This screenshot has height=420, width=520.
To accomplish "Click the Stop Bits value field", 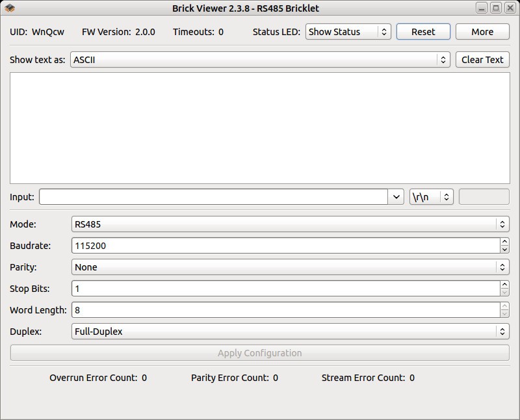I will (x=285, y=289).
